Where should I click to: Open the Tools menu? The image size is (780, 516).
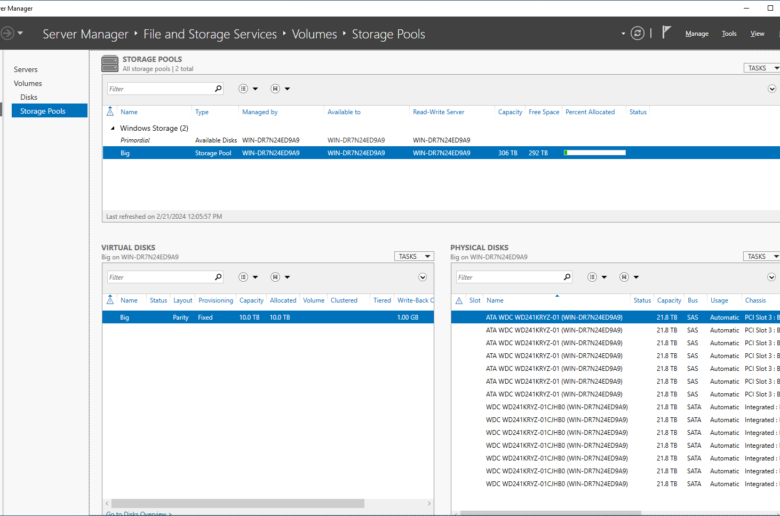point(729,34)
